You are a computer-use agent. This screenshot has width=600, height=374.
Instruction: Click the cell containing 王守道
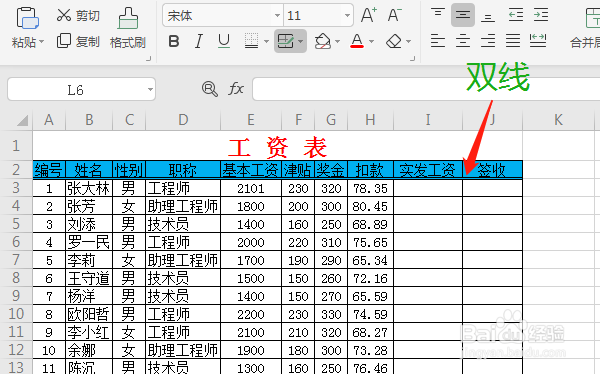(89, 278)
